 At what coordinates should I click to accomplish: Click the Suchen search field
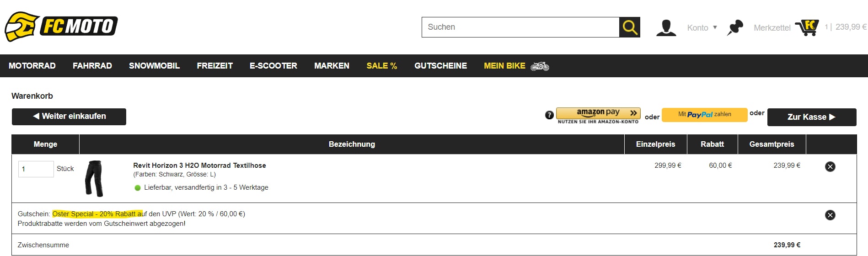520,27
